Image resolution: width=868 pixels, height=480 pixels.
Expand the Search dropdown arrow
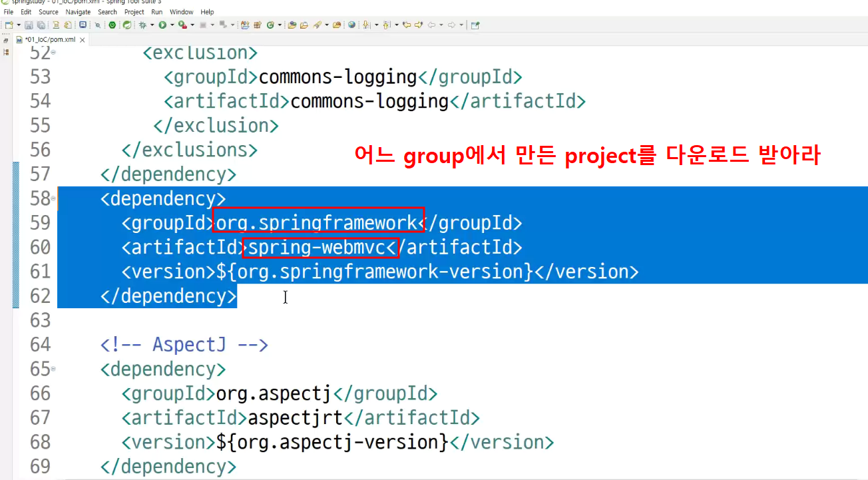(x=327, y=25)
